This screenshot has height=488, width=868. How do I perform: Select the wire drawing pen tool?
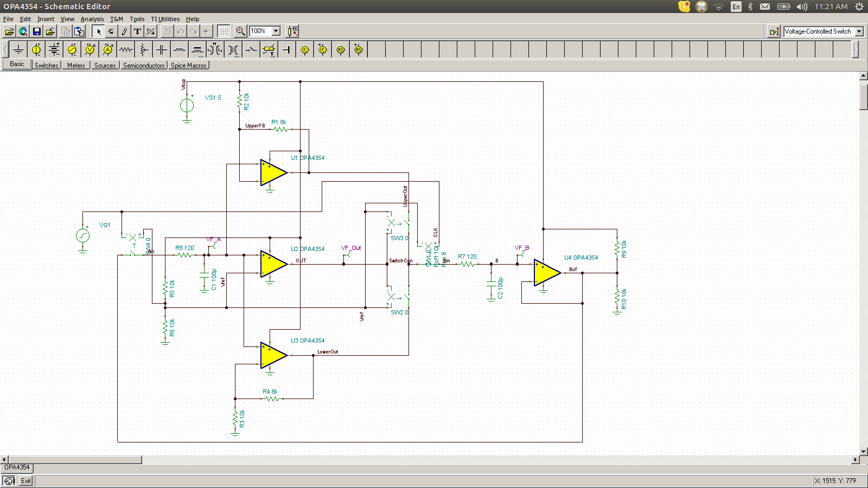[124, 31]
